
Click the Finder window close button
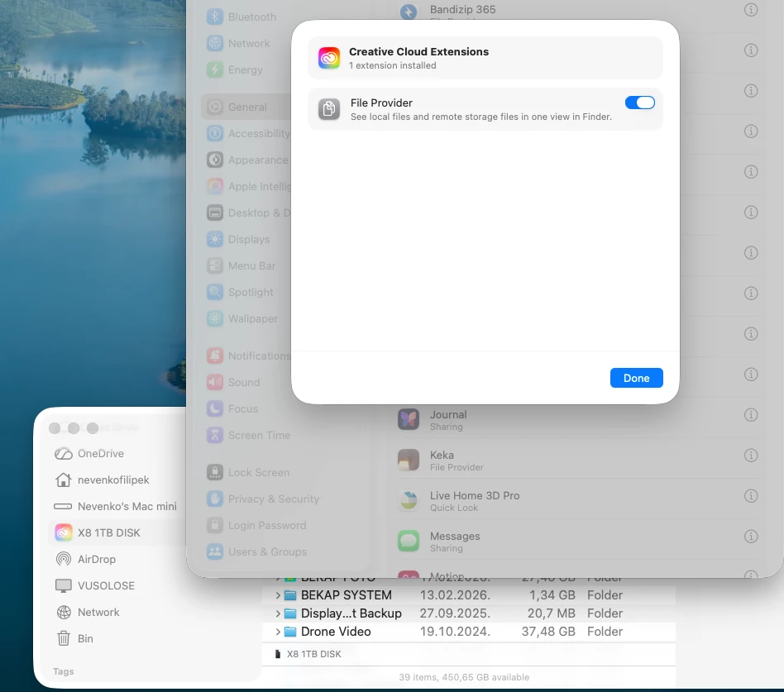[55, 428]
